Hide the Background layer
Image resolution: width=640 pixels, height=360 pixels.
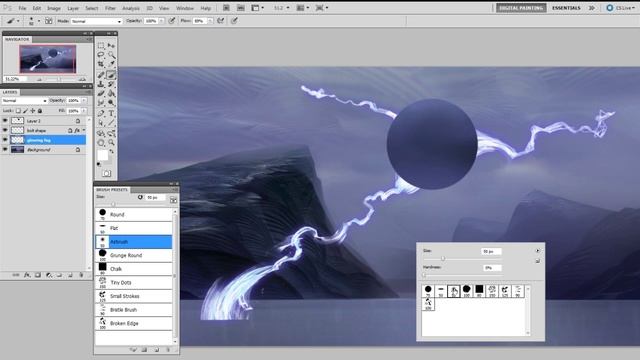tap(5, 150)
